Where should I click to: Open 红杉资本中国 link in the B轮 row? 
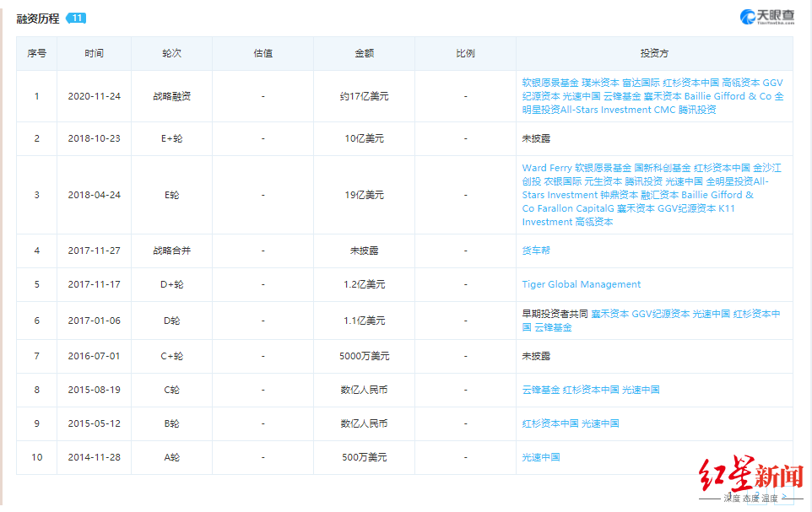click(550, 423)
